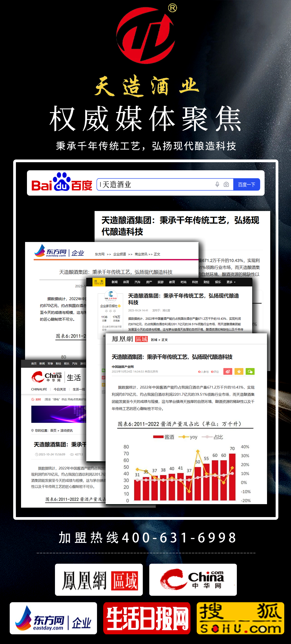Viewport: 291px width, 644px height.
Task: Click the eye views icon beside 42713
Action: click(72, 454)
